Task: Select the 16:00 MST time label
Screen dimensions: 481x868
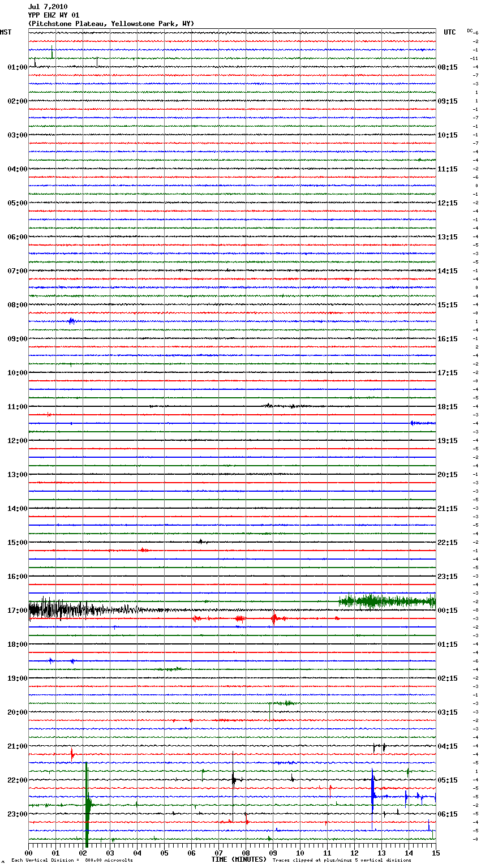Action: tap(18, 577)
